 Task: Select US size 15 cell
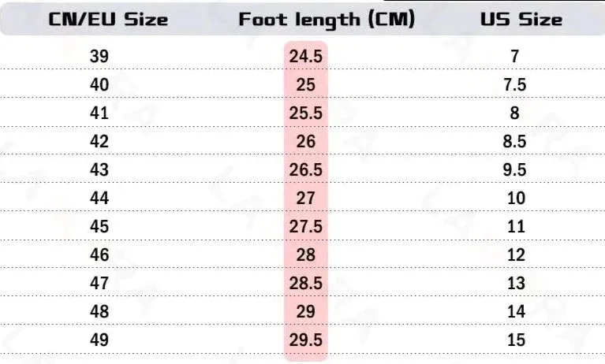[x=516, y=340]
